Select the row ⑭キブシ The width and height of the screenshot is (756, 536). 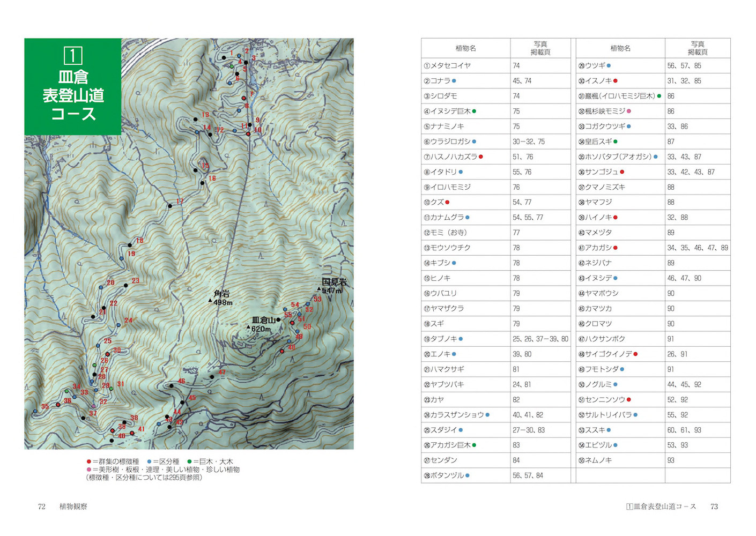coord(496,263)
